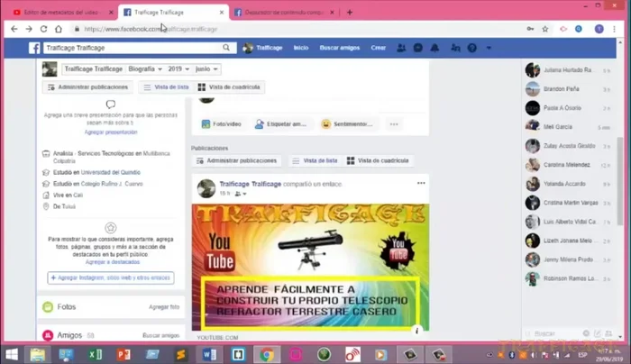Launch PowerPoint from the taskbar
Screen dimensions: 631x364
pos(123,354)
